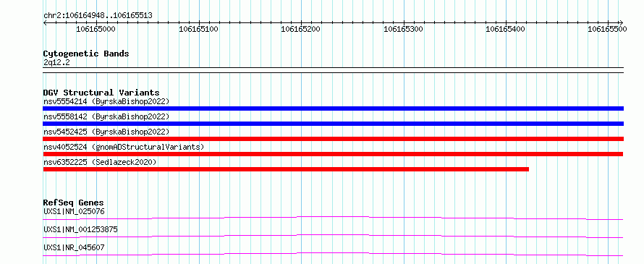Click the RefSeq Genes track title
Viewport: 644px width, 264px height.
pyautogui.click(x=74, y=203)
